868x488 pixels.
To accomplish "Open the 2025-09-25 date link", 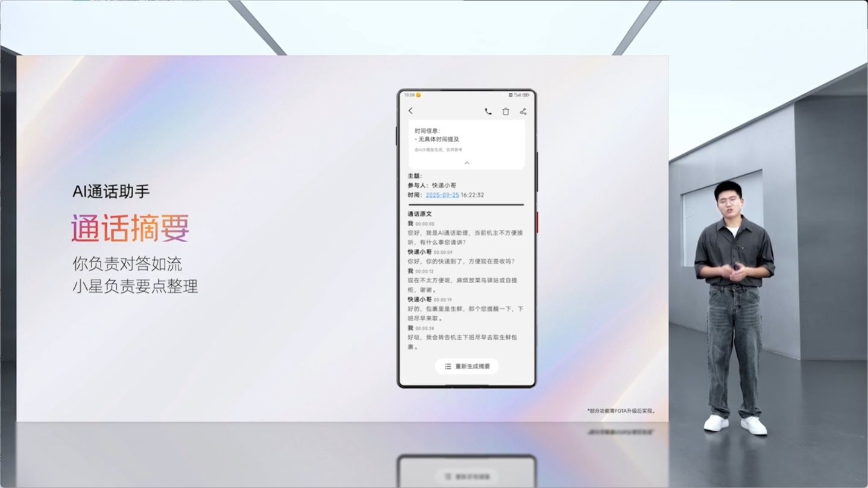I will tap(442, 195).
